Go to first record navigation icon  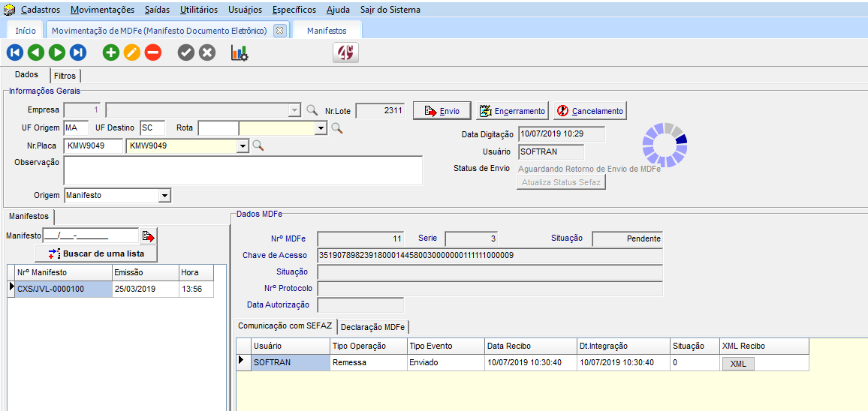(x=14, y=52)
